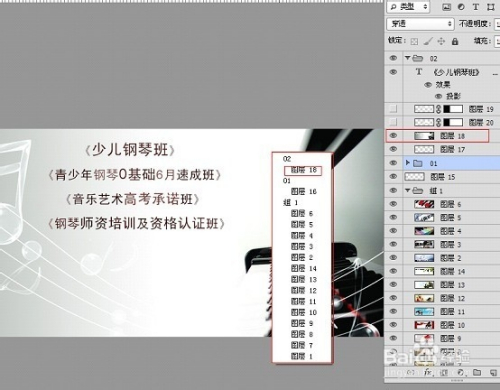Click the lock transparent pixels icon

click(x=414, y=41)
